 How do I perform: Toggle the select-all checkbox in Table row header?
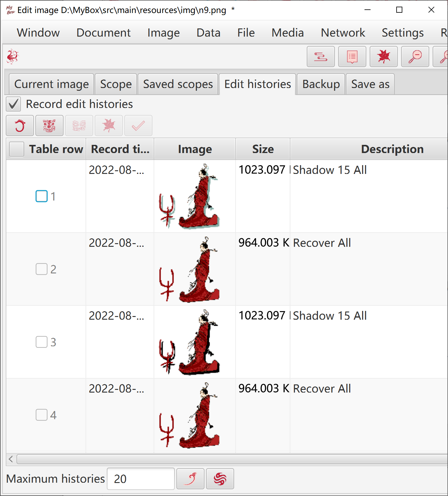click(17, 149)
